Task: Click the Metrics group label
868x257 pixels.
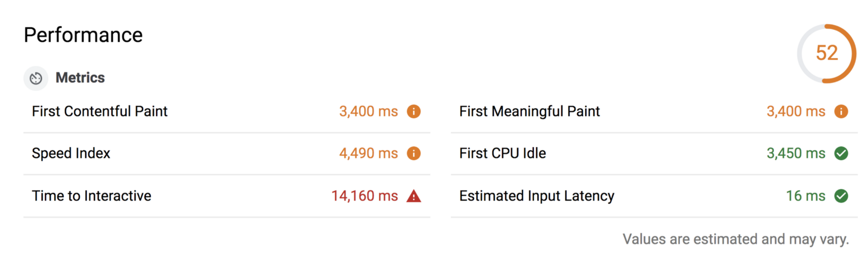Action: (80, 78)
